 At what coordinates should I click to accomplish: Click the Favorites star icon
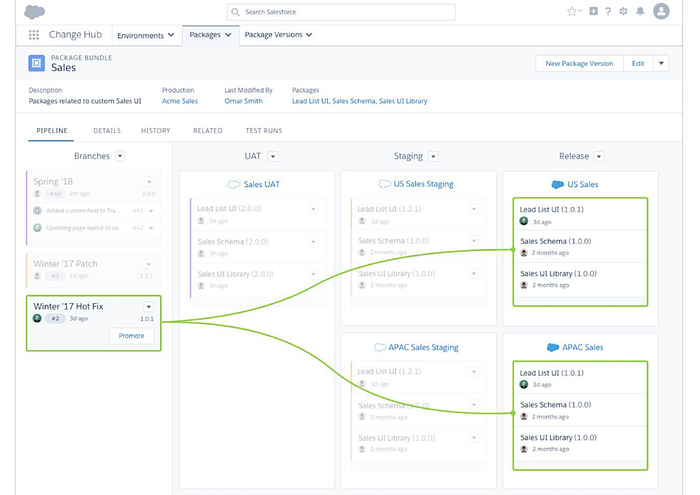click(571, 12)
